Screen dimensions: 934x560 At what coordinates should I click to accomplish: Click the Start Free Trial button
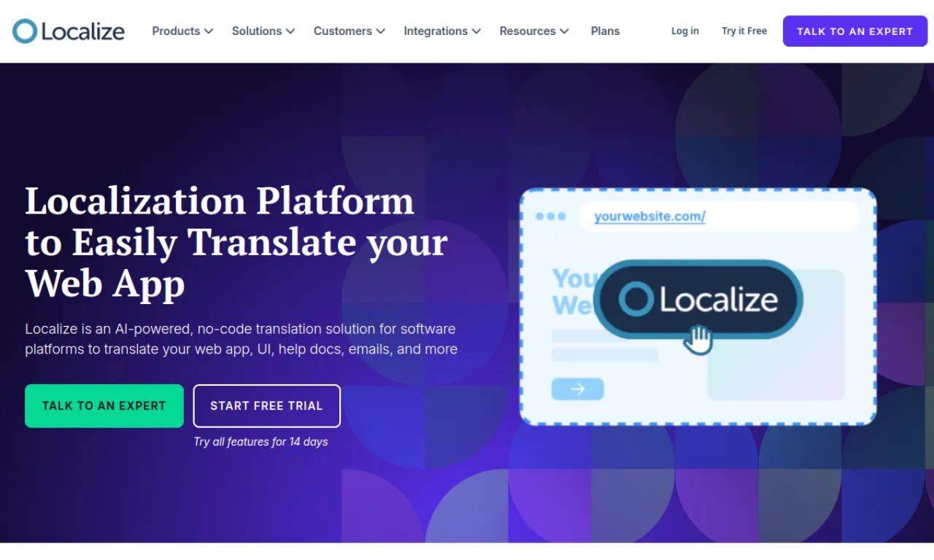267,406
